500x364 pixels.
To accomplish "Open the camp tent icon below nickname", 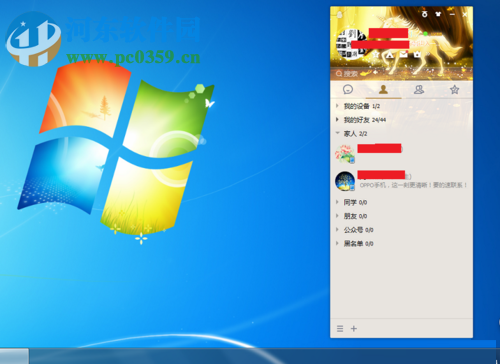I will point(390,55).
